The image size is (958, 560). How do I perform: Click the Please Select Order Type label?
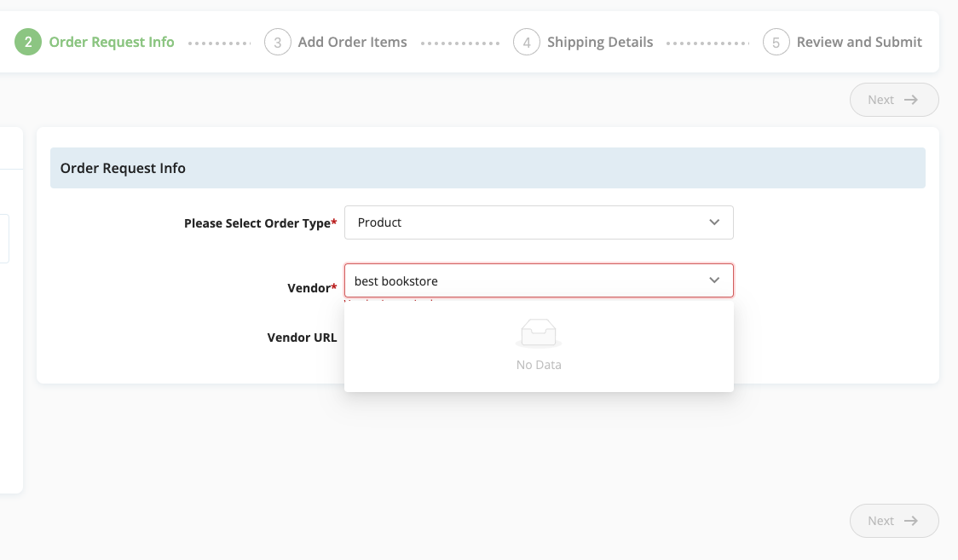click(260, 223)
